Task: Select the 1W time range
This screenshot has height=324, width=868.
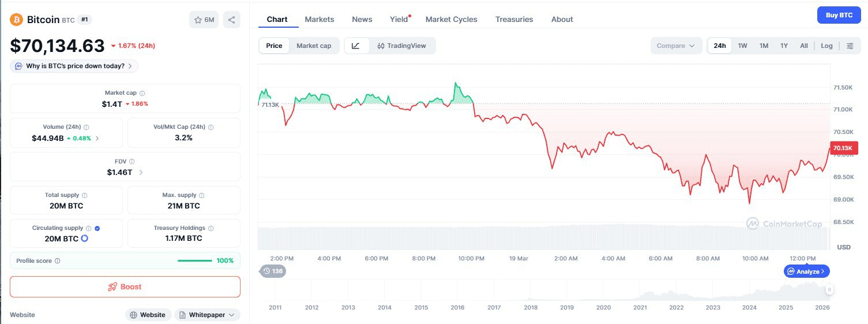Action: tap(742, 46)
